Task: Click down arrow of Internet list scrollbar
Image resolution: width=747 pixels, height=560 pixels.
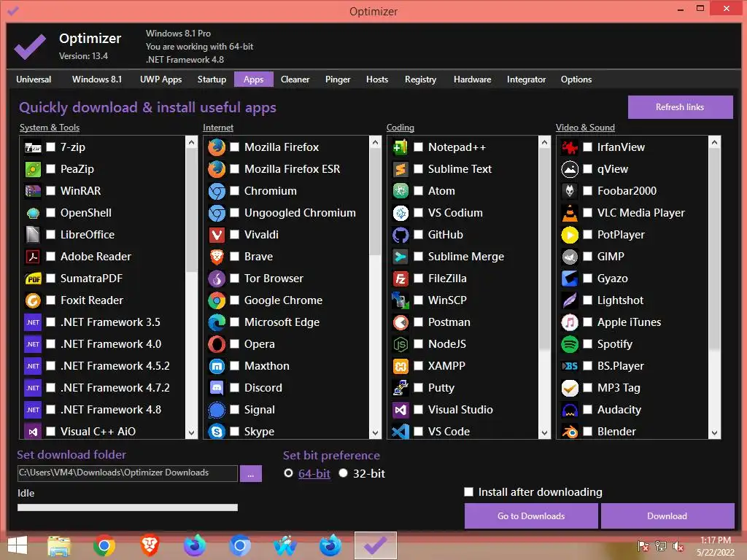Action: click(x=376, y=433)
